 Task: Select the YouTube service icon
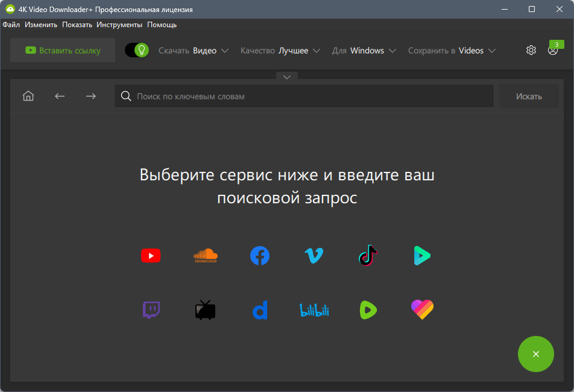(x=151, y=256)
